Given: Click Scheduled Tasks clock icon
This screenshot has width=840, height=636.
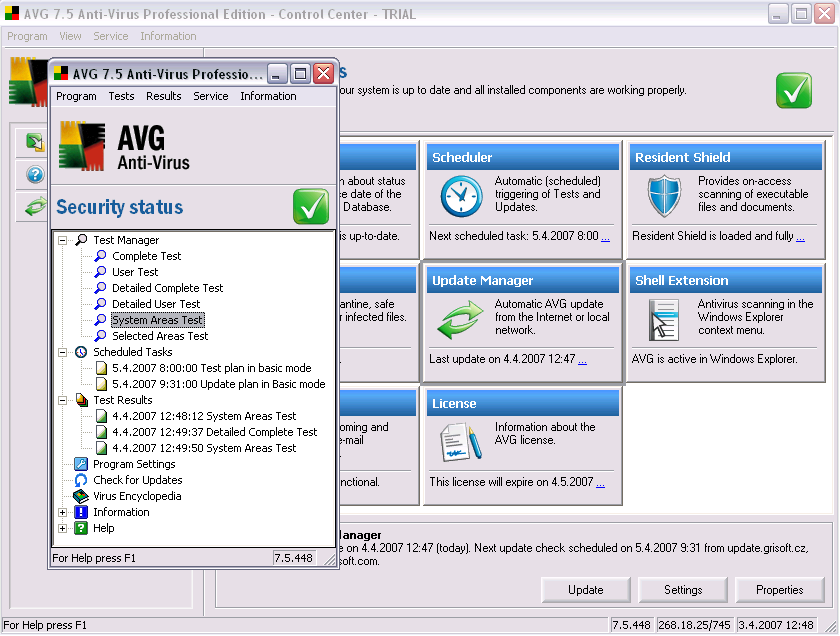Looking at the screenshot, I should click(x=81, y=352).
